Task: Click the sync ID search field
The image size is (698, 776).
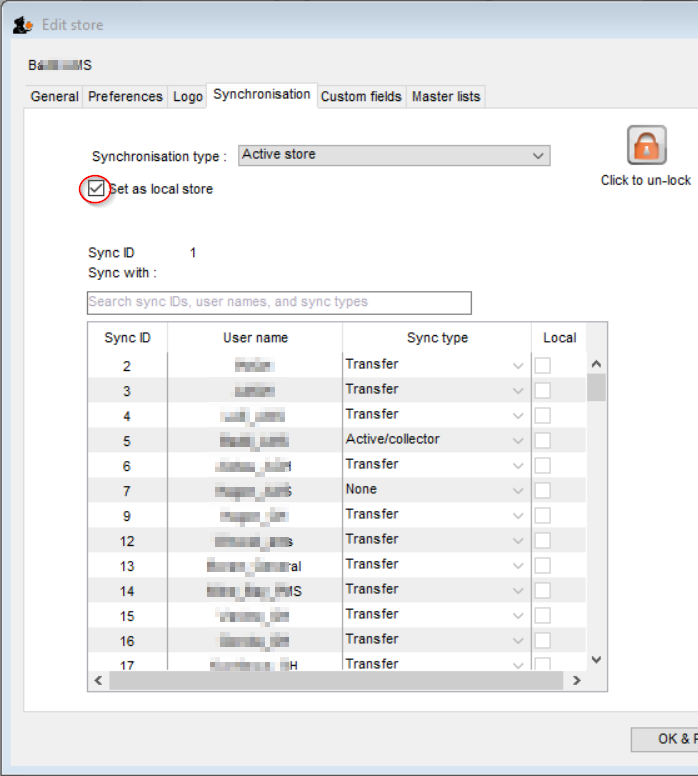Action: [279, 302]
